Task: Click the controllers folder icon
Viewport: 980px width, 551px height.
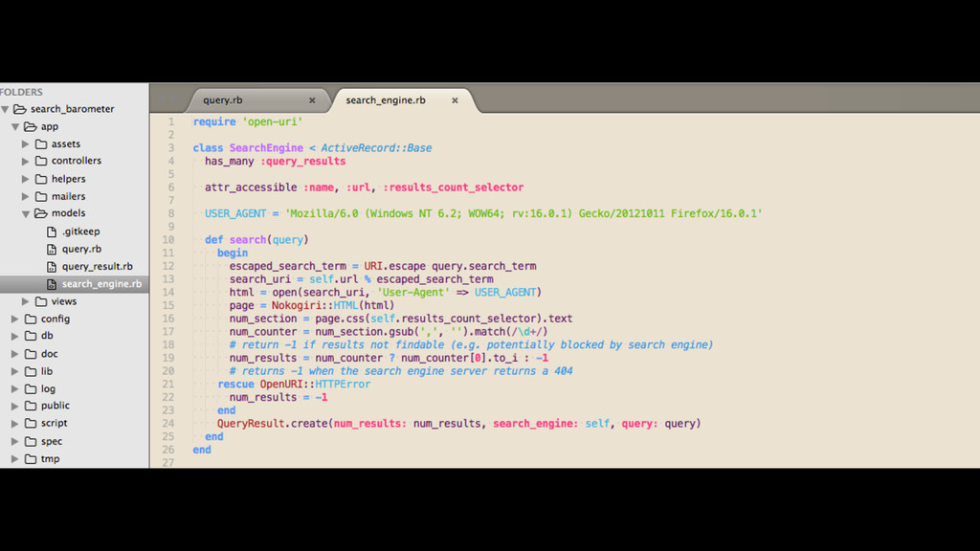Action: 41,161
